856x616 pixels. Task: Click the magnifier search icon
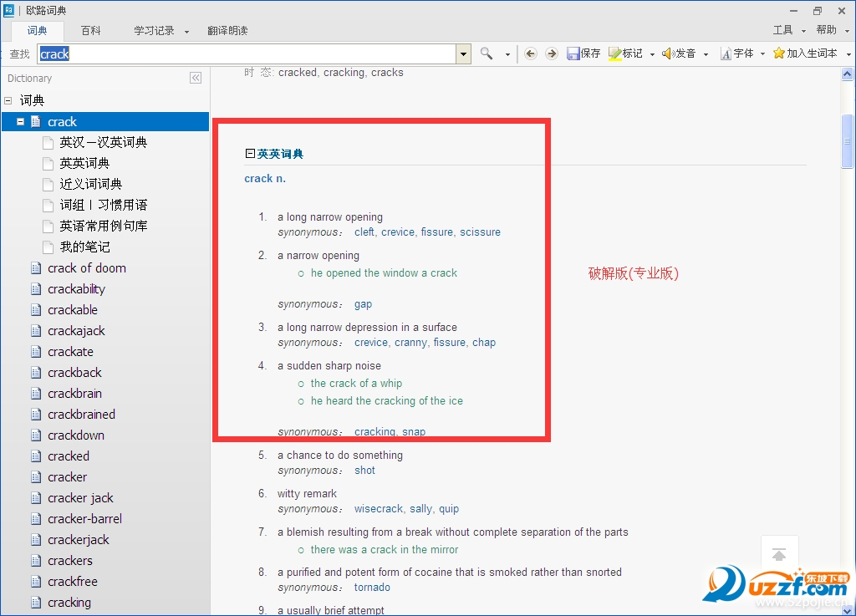tap(487, 53)
